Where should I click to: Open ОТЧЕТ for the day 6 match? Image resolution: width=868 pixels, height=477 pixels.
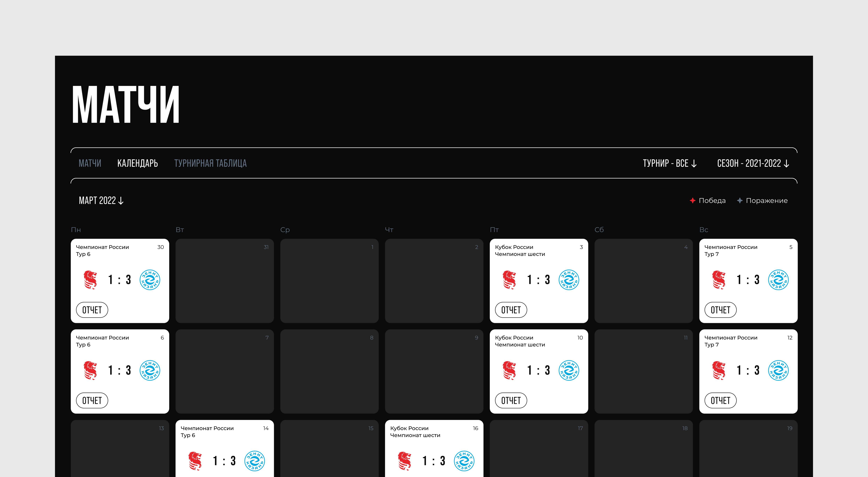(x=92, y=400)
